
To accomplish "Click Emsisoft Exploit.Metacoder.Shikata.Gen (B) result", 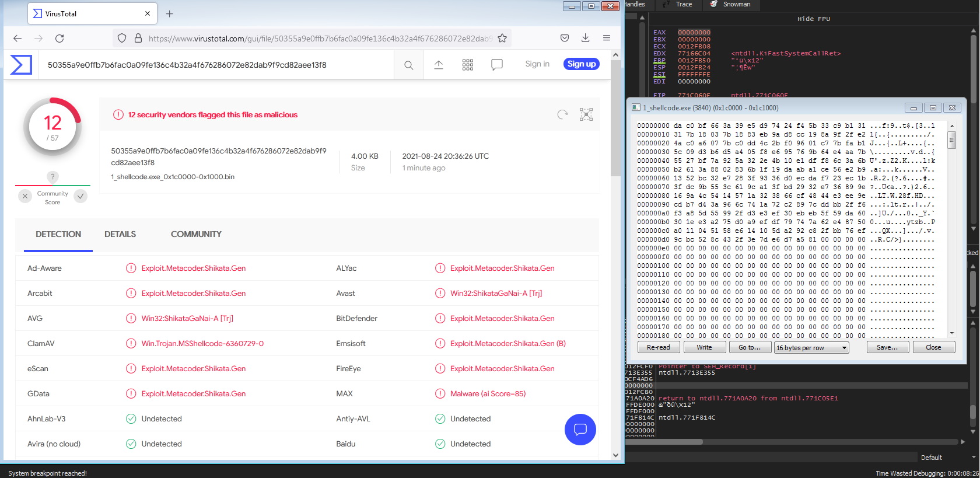I will click(x=508, y=344).
